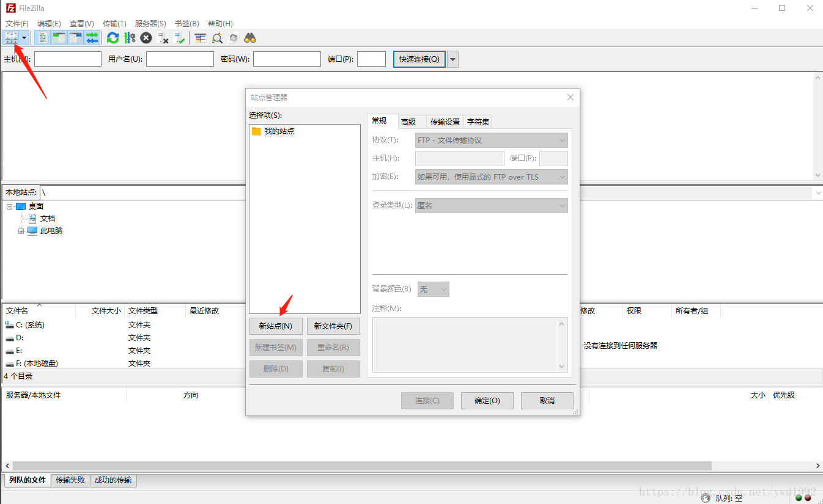
Task: Click the 密码(W) input field
Action: (x=287, y=59)
